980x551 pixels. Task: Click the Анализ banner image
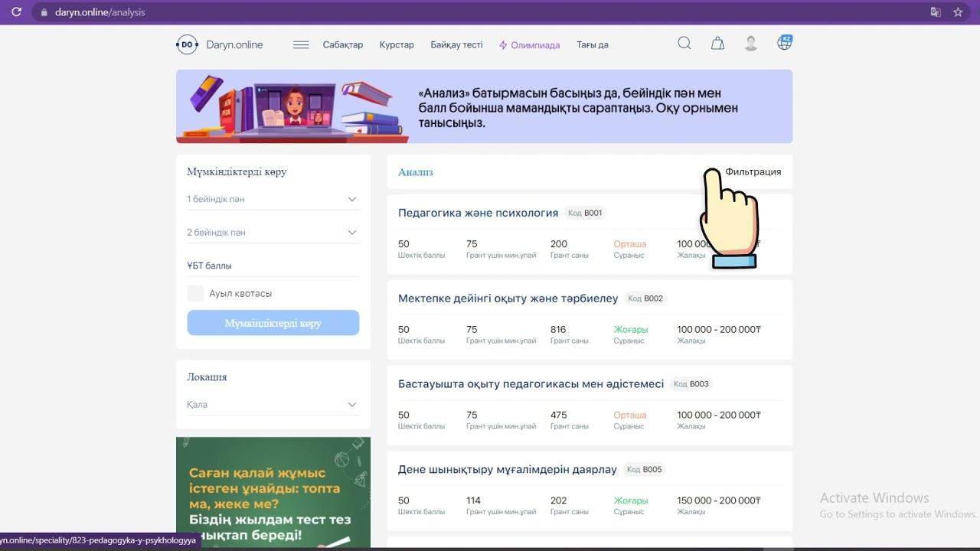(484, 106)
